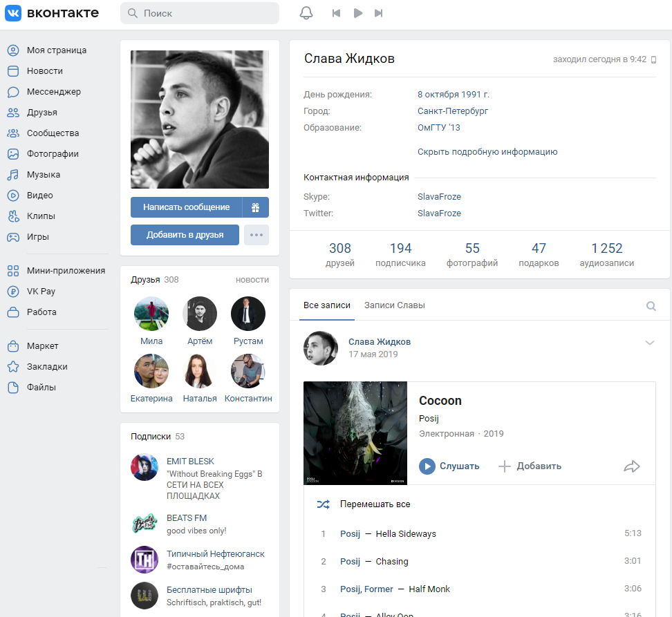This screenshot has width=672, height=617.
Task: Click the search icon on the wall posts
Action: [651, 306]
